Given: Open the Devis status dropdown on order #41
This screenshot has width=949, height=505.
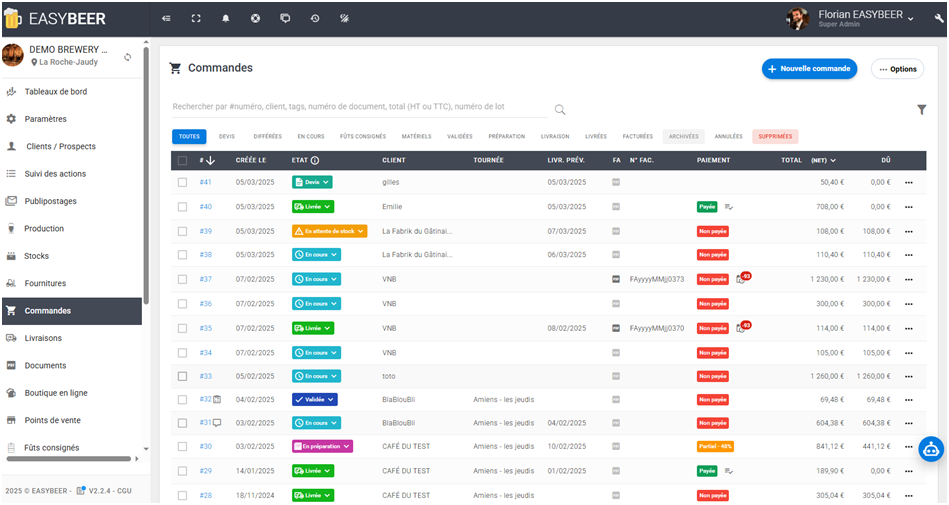Looking at the screenshot, I should click(x=312, y=182).
